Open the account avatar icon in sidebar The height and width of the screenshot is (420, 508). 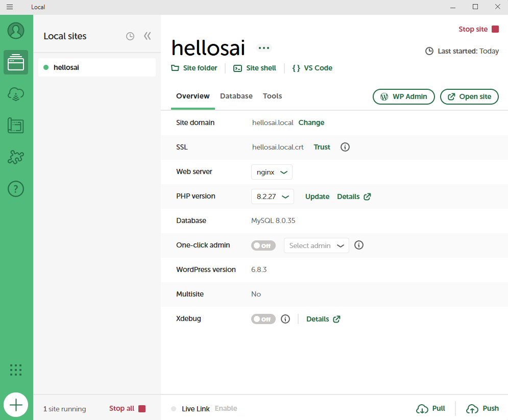click(x=16, y=31)
